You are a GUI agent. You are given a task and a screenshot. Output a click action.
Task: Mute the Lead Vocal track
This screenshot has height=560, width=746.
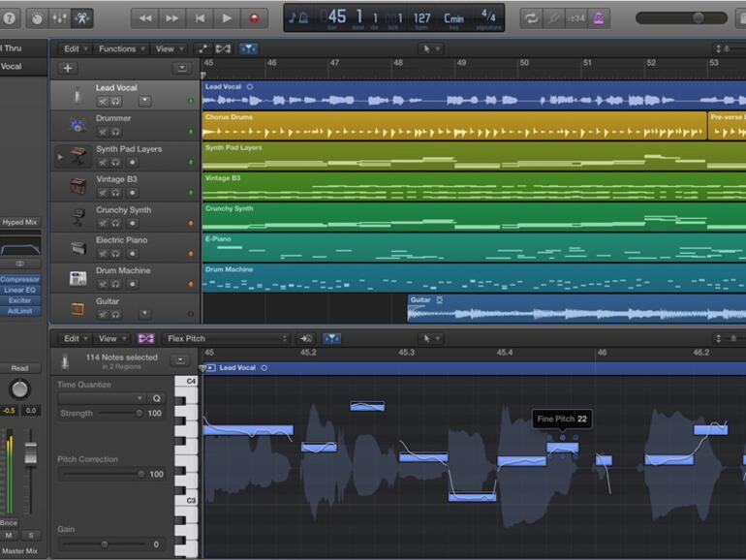tap(102, 100)
